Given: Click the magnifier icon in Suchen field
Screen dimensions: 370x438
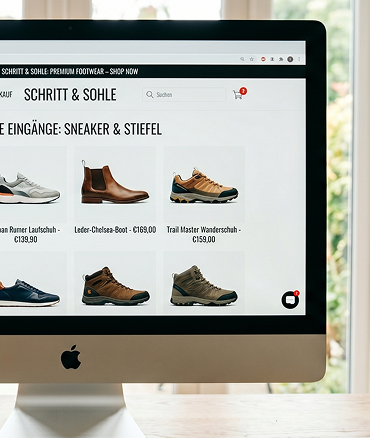Looking at the screenshot, I should pyautogui.click(x=150, y=94).
